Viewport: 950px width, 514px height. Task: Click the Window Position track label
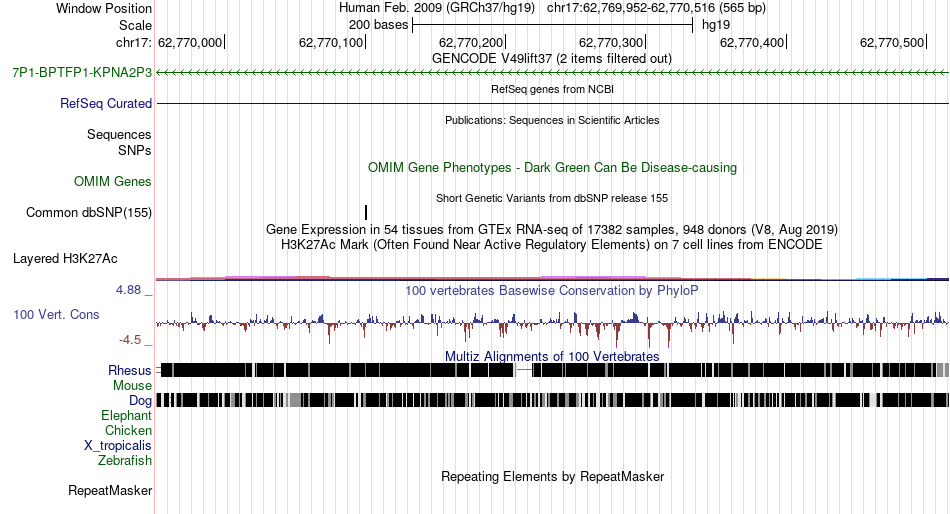pos(104,8)
